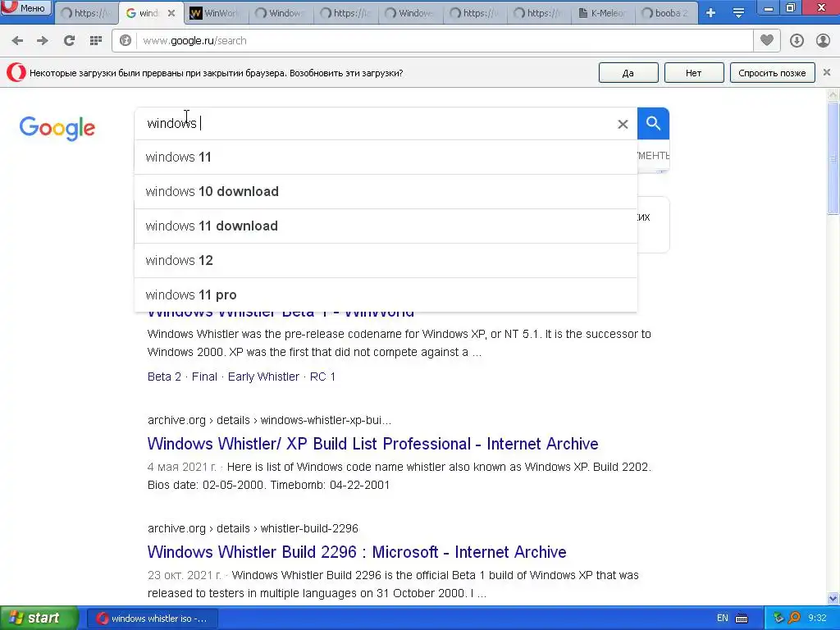Open the Speed Dial grid icon
840x630 pixels.
pos(96,41)
